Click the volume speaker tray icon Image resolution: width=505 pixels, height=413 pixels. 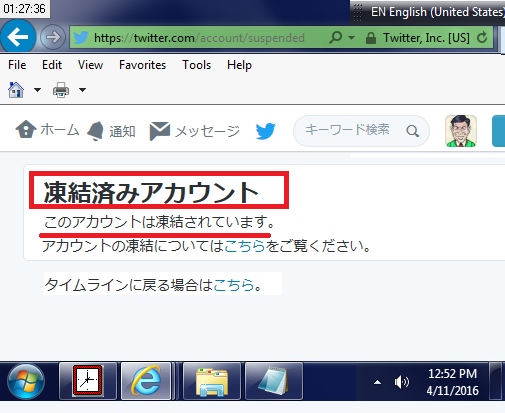pos(401,382)
